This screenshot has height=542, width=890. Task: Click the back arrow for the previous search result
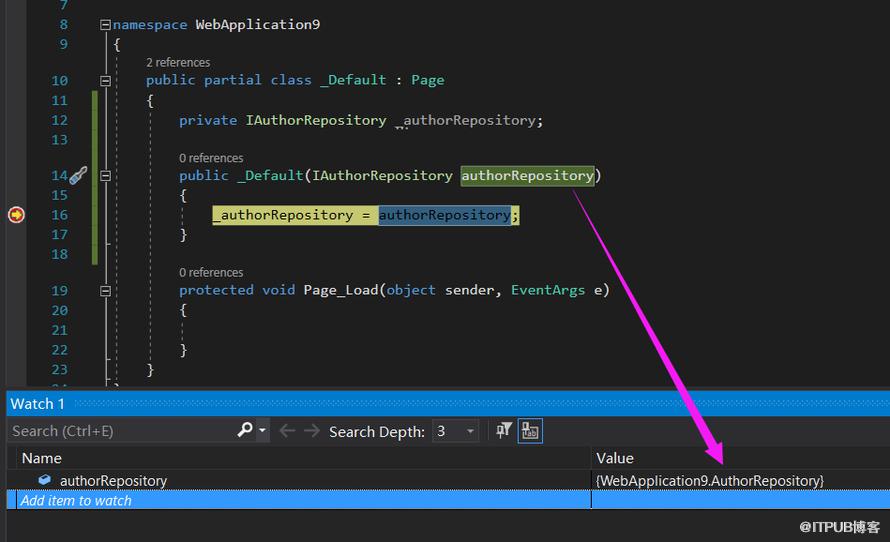(287, 431)
